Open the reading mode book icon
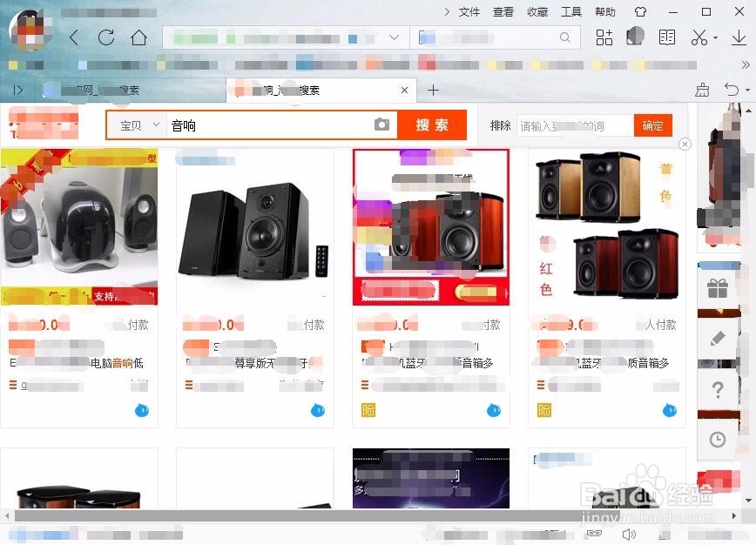The width and height of the screenshot is (756, 545). (x=667, y=37)
